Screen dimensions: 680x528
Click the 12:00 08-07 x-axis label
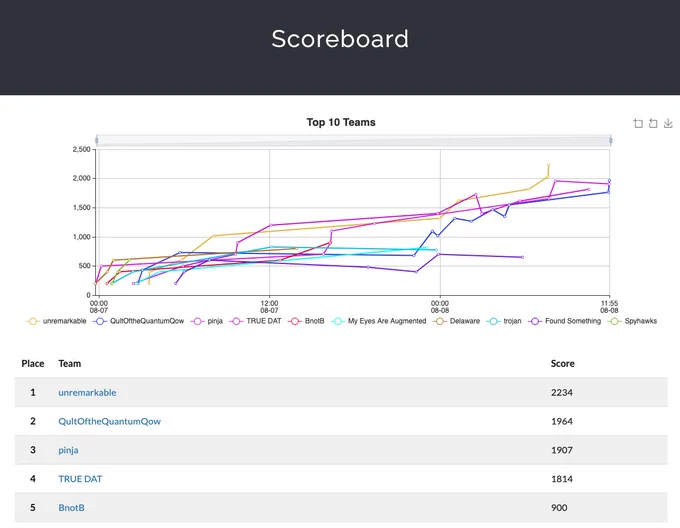click(x=269, y=307)
